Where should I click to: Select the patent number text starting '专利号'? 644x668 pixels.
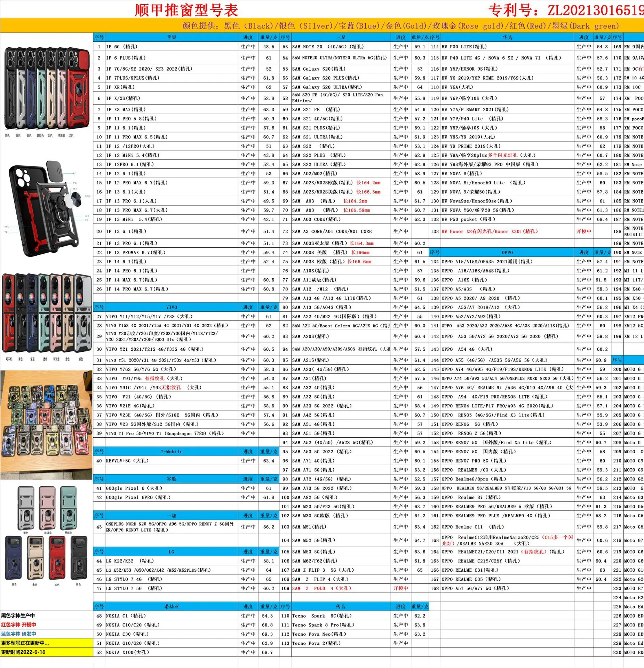pyautogui.click(x=566, y=10)
